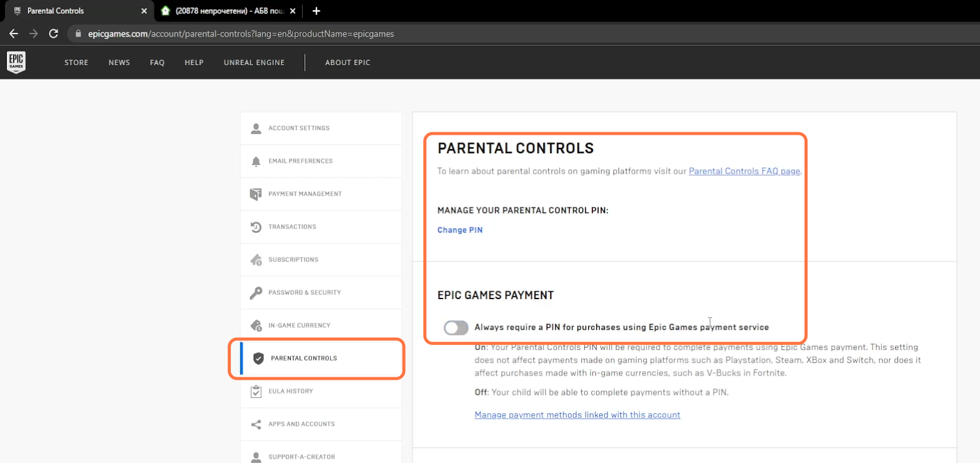
Task: Go to Password & Security section
Action: click(321, 293)
